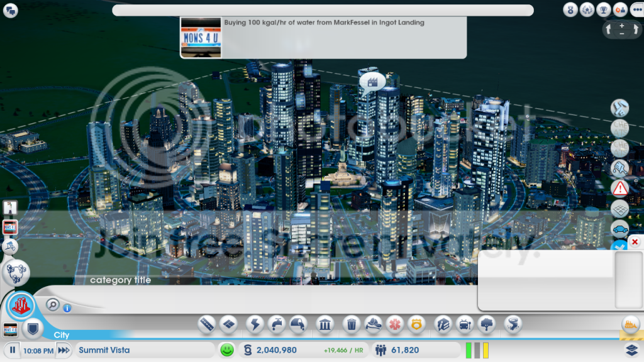The image size is (644, 362).
Task: Open the trophy challenges icon
Action: pyautogui.click(x=603, y=10)
